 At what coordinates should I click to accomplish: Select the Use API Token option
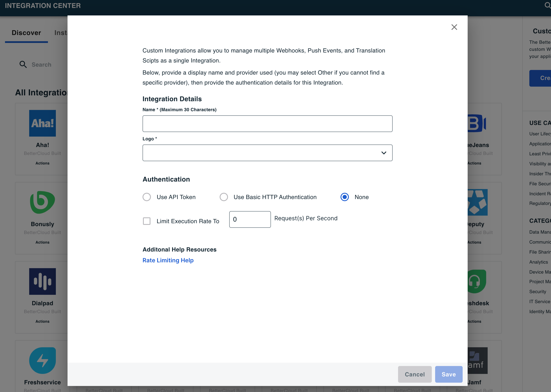pos(147,197)
